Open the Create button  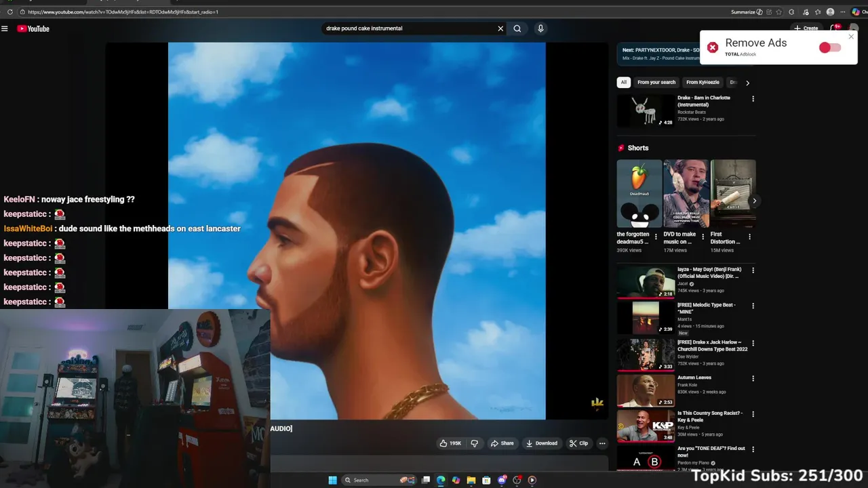808,28
